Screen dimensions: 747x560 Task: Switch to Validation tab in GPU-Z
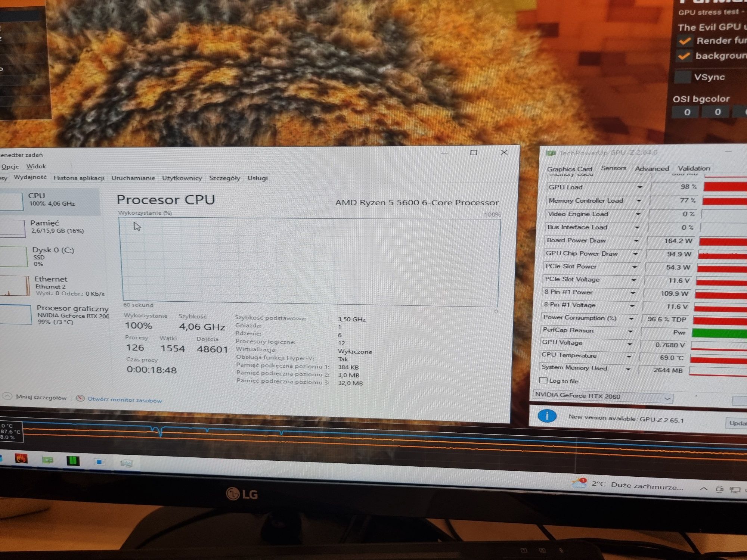(x=694, y=168)
